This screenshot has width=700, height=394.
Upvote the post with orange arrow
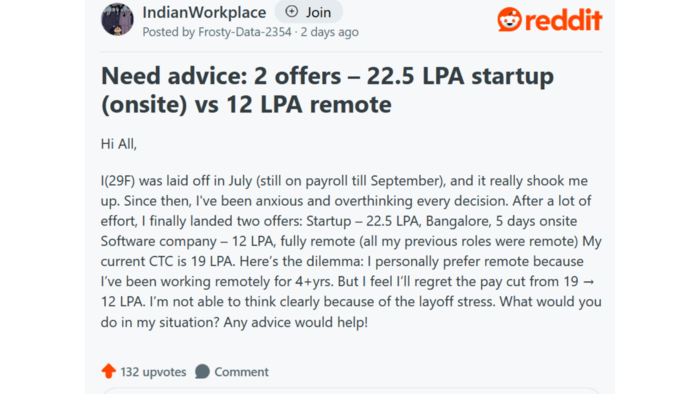[108, 371]
